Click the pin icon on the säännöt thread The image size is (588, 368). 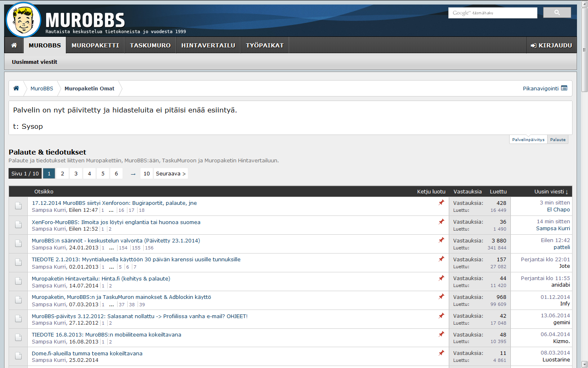[441, 240]
